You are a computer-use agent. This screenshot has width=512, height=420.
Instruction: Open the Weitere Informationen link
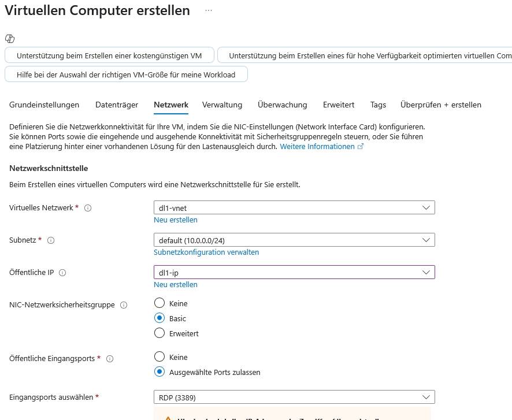317,147
